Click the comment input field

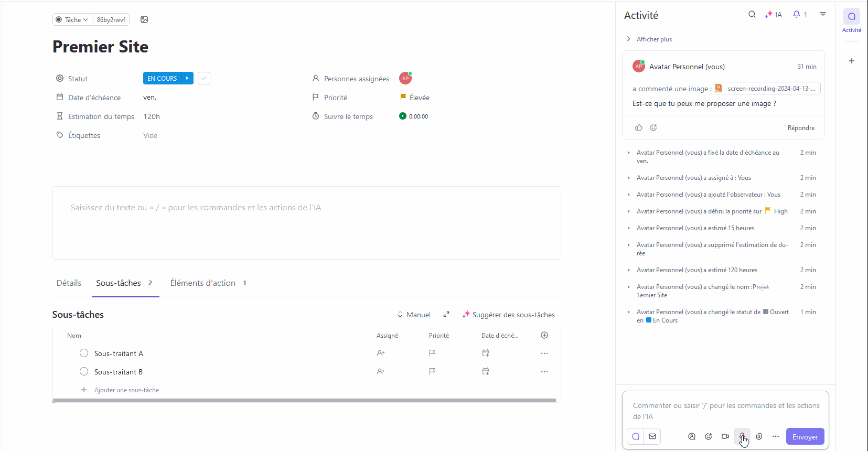[726, 411]
